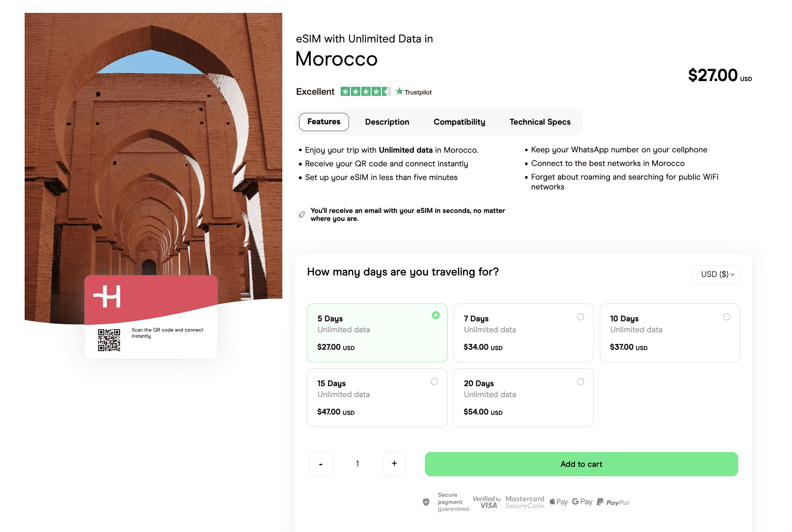Select the 7 Days plan radio
The width and height of the screenshot is (792, 532).
point(580,317)
